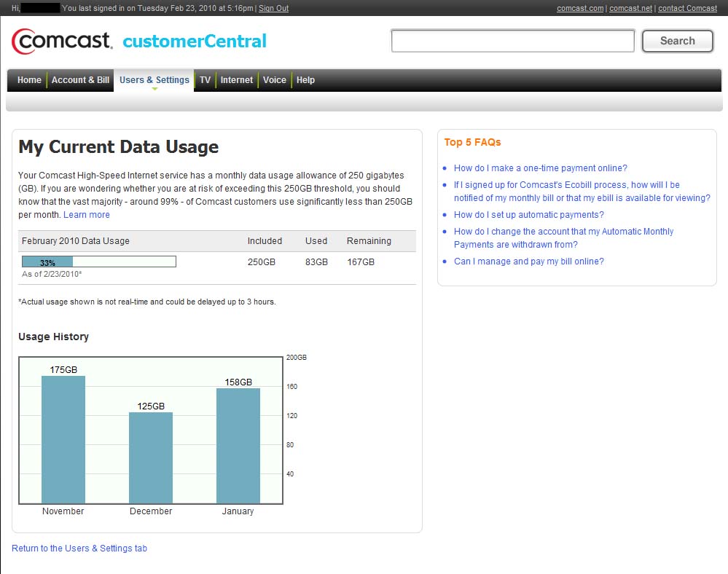Screen dimensions: 728x574
Task: Open the Voice tab
Action: [x=275, y=80]
